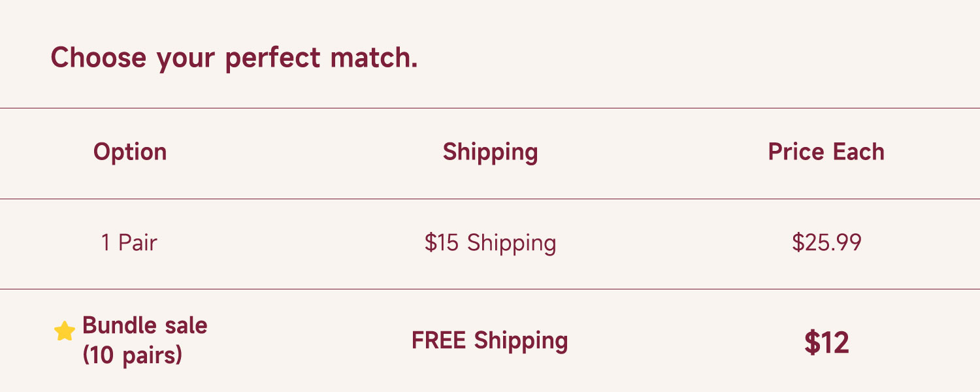Viewport: 980px width, 392px height.
Task: Click the word 'match.' in the heading
Action: pos(374,57)
